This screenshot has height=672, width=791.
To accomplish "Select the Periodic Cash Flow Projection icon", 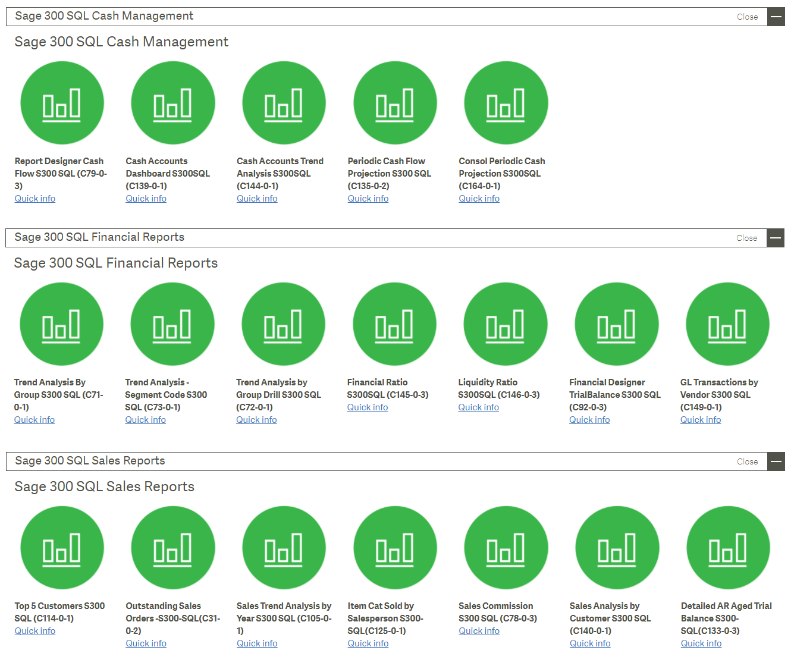I will [x=395, y=103].
